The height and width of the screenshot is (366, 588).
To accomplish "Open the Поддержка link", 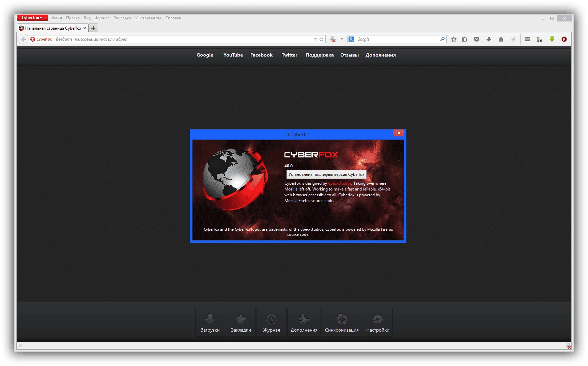I will coord(320,55).
